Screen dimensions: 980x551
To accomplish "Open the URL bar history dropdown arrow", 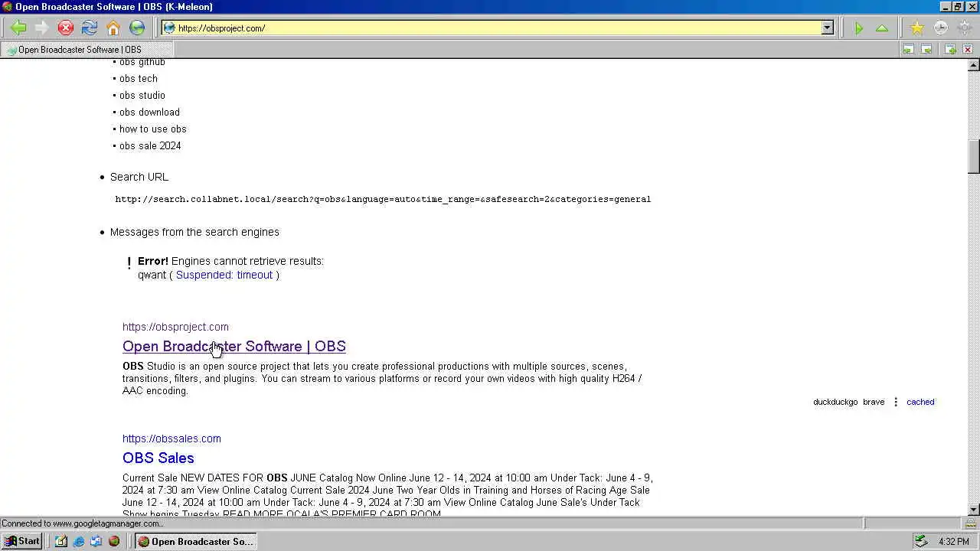I will tap(827, 28).
